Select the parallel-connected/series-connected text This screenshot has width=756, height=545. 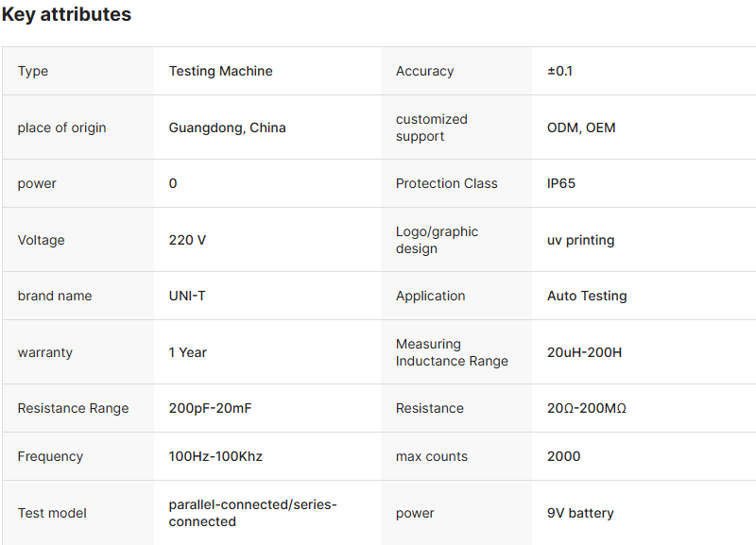pyautogui.click(x=252, y=513)
